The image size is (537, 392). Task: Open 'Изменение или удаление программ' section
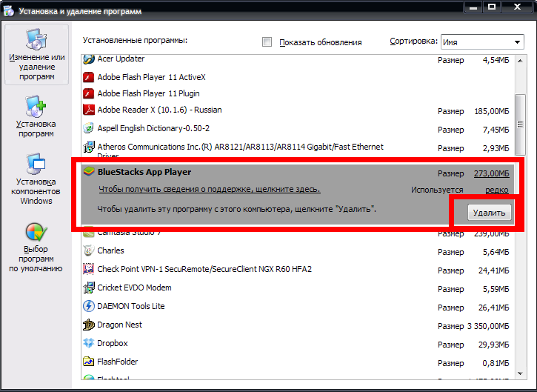coord(36,56)
